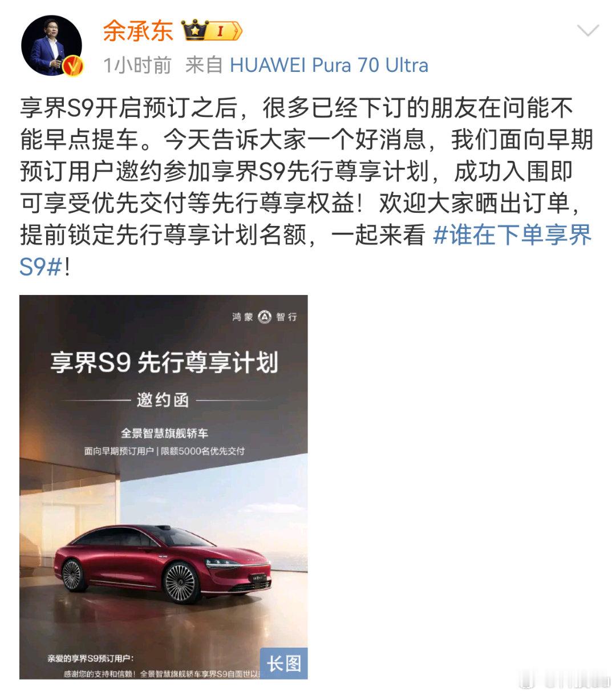
Task: Expand the post options chevron
Action: tap(587, 30)
